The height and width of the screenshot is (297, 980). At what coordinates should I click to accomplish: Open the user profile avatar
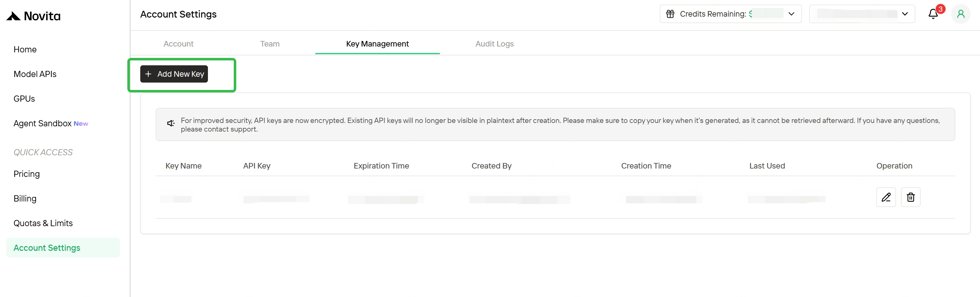click(x=961, y=14)
